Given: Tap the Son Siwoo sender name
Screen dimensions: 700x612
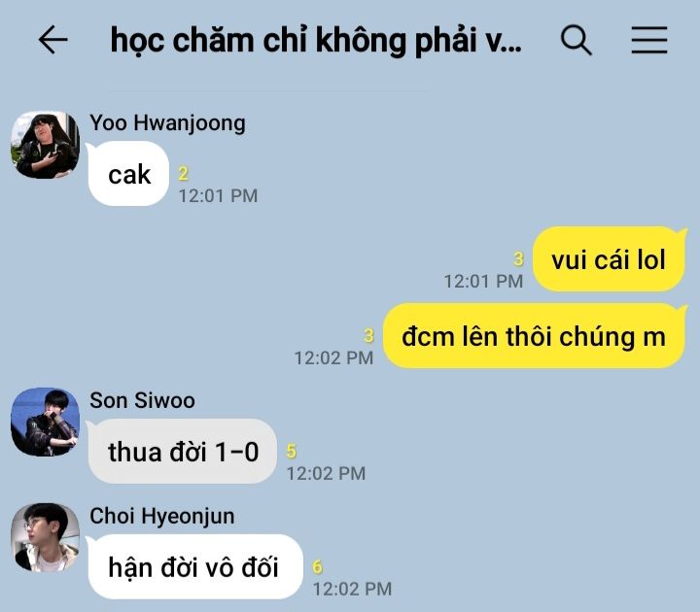Looking at the screenshot, I should point(142,400).
